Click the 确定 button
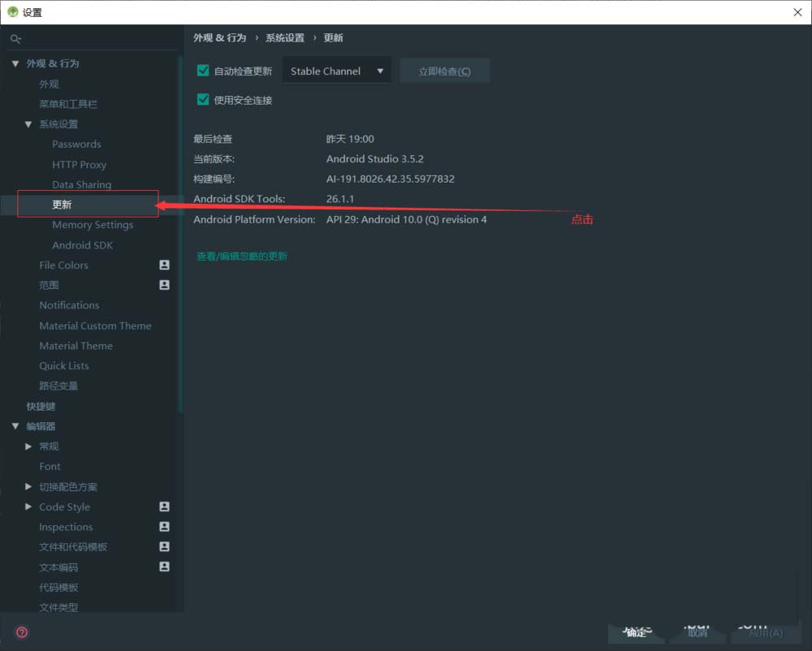The width and height of the screenshot is (812, 651). 636,632
